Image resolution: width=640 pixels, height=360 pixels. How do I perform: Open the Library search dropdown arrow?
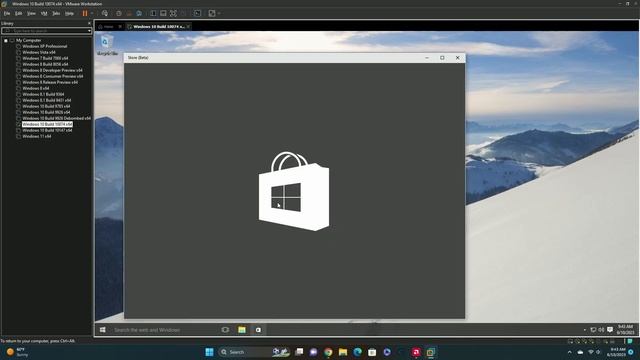pos(89,31)
